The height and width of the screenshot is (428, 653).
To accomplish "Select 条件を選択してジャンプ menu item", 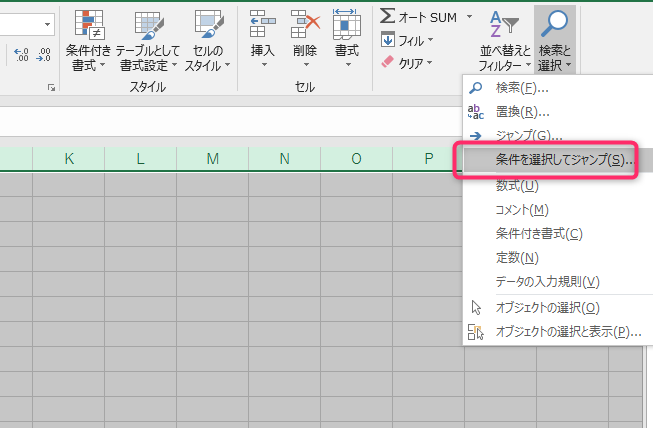I will pos(558,160).
